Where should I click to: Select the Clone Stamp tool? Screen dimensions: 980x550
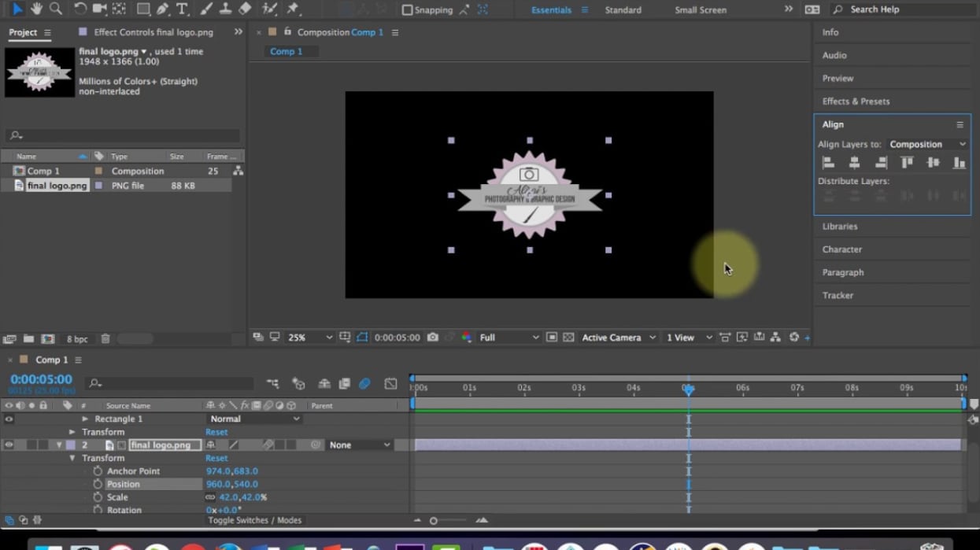coord(225,9)
